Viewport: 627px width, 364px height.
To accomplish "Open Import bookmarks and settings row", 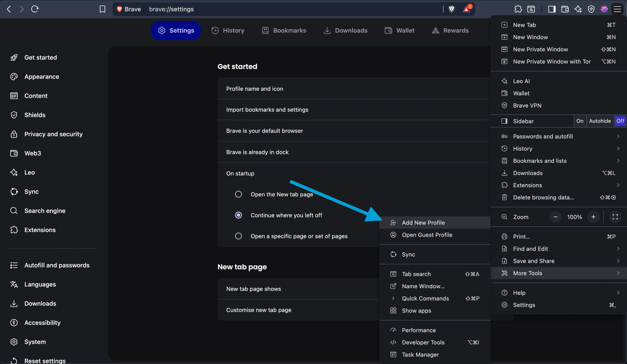I will tap(354, 110).
